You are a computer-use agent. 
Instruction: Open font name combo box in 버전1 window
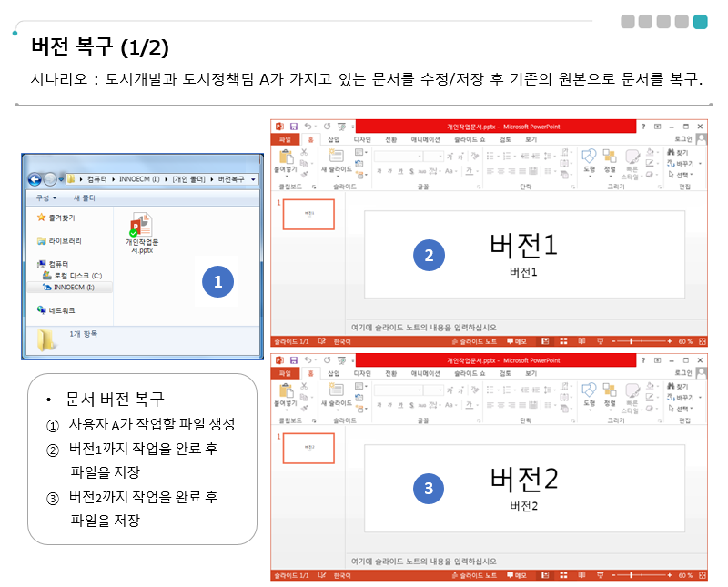407,156
